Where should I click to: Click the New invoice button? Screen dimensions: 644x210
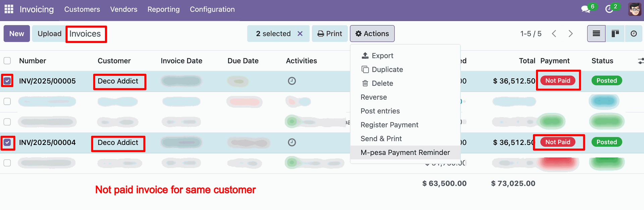(17, 34)
